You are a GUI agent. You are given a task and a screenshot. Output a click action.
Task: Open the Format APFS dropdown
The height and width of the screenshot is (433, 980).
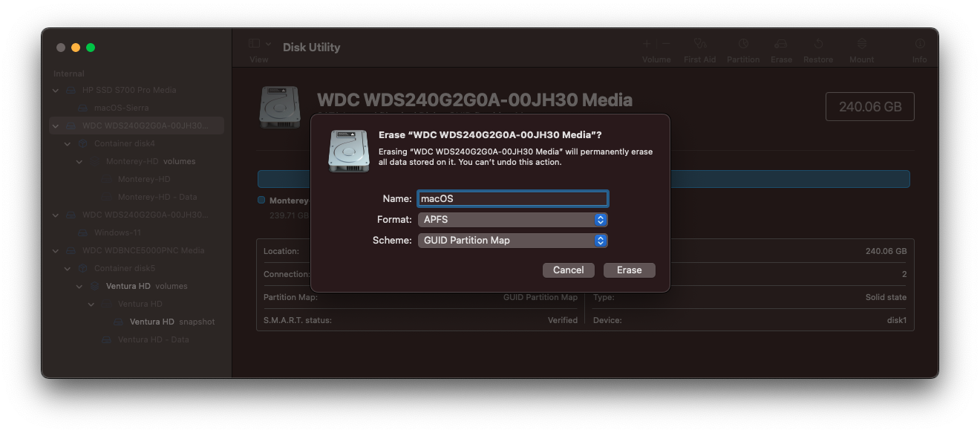click(x=513, y=220)
